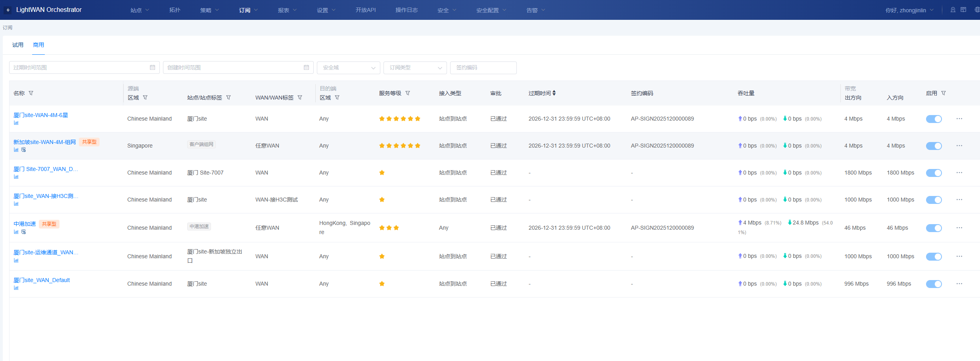This screenshot has height=361, width=980.
Task: Switch to the 试用 tab
Action: (x=18, y=45)
